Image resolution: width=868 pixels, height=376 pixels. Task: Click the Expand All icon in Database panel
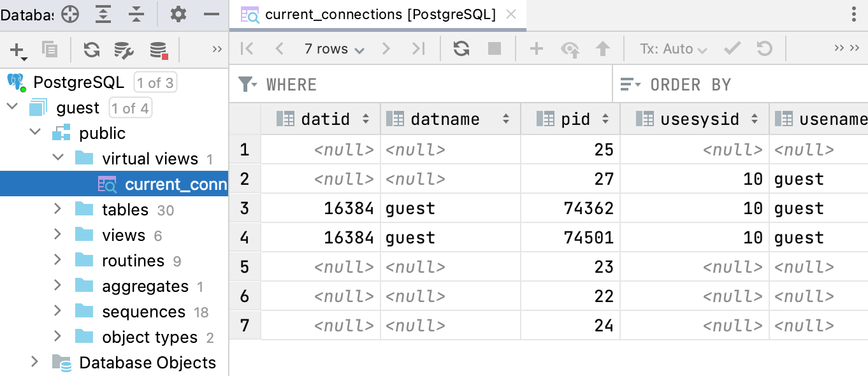pos(104,14)
